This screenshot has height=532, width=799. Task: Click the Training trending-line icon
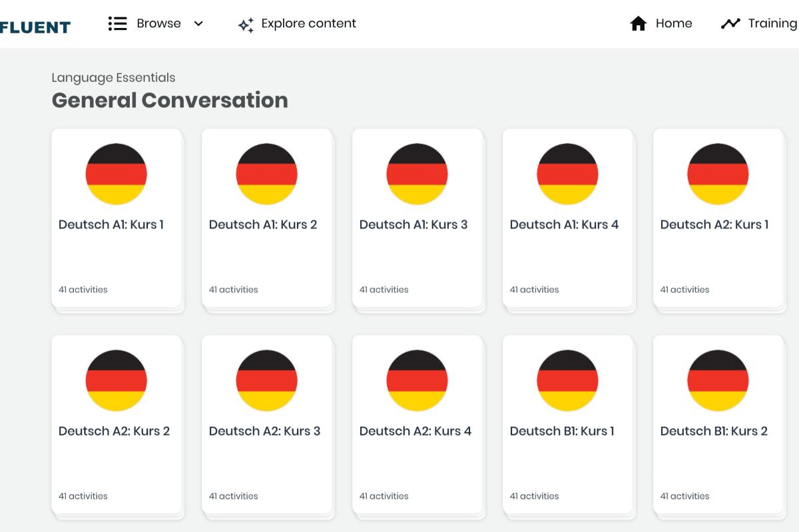[730, 23]
